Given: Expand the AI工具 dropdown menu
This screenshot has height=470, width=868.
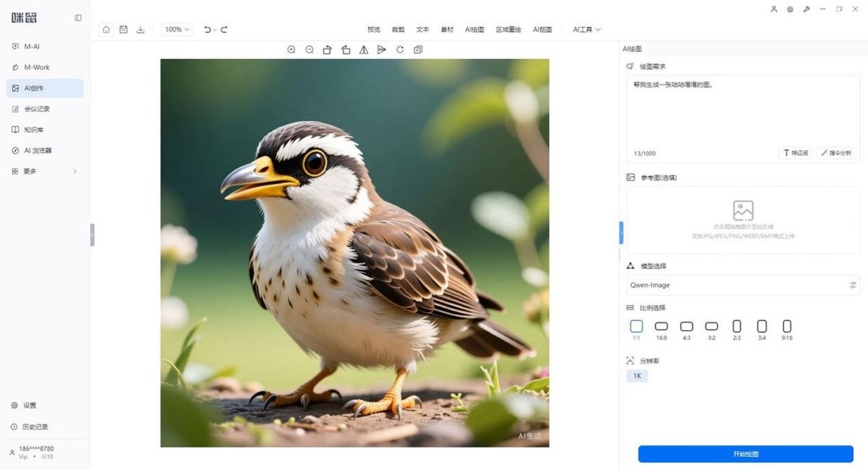Looking at the screenshot, I should pyautogui.click(x=586, y=29).
